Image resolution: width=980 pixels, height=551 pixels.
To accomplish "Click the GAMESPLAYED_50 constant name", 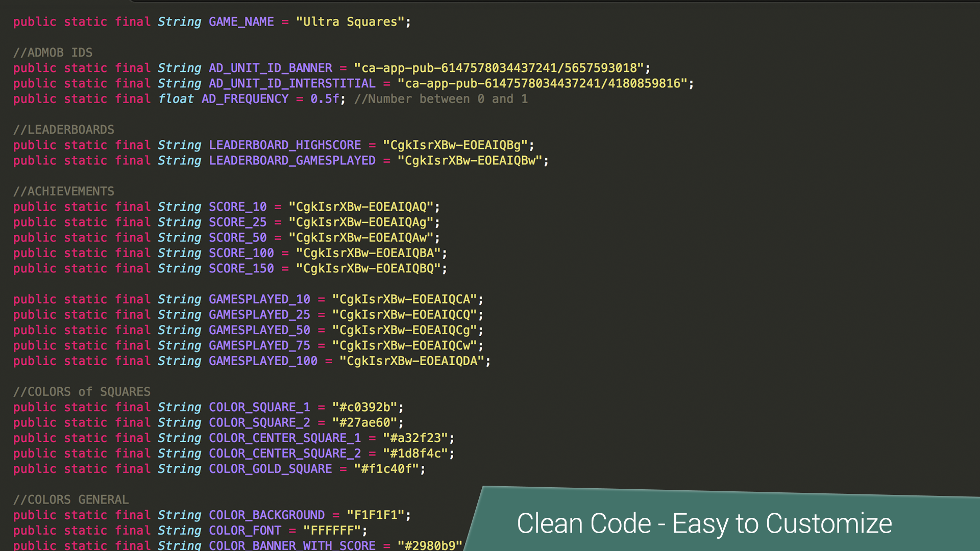I will pyautogui.click(x=259, y=331).
